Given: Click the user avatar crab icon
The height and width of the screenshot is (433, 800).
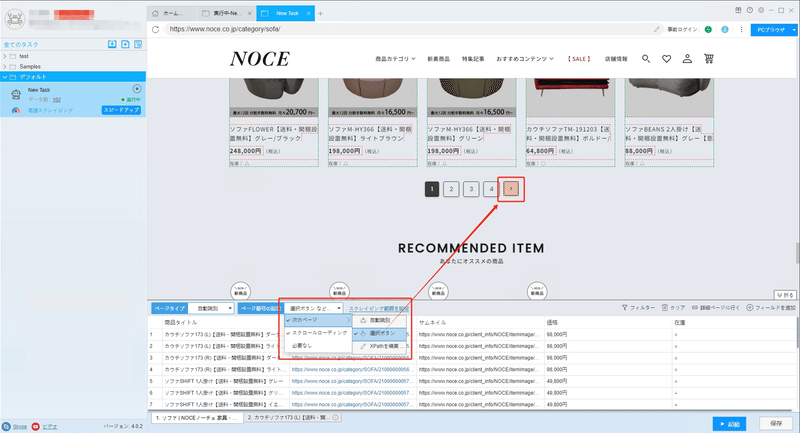Looking at the screenshot, I should tap(15, 19).
